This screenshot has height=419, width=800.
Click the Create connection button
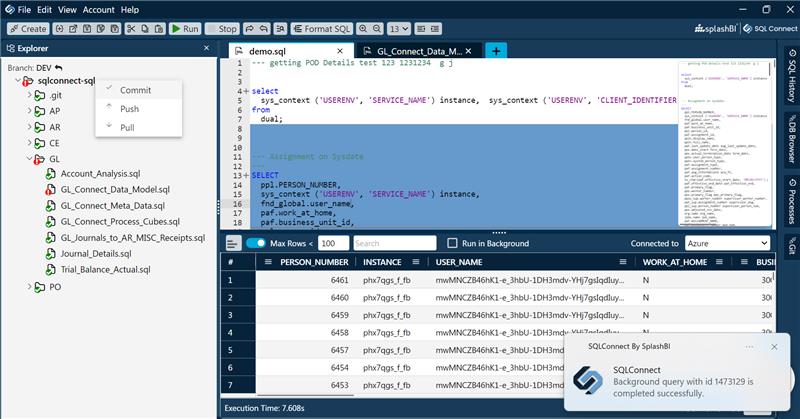click(x=28, y=29)
